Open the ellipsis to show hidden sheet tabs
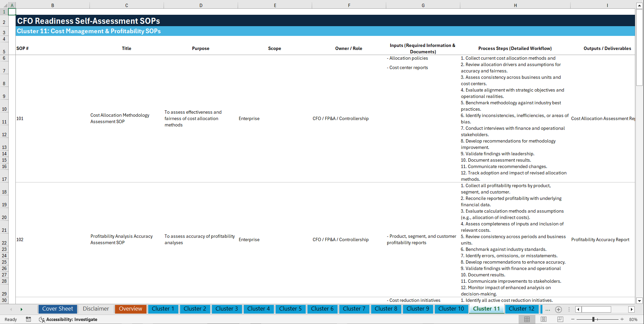Image resolution: width=644 pixels, height=324 pixels. click(547, 309)
